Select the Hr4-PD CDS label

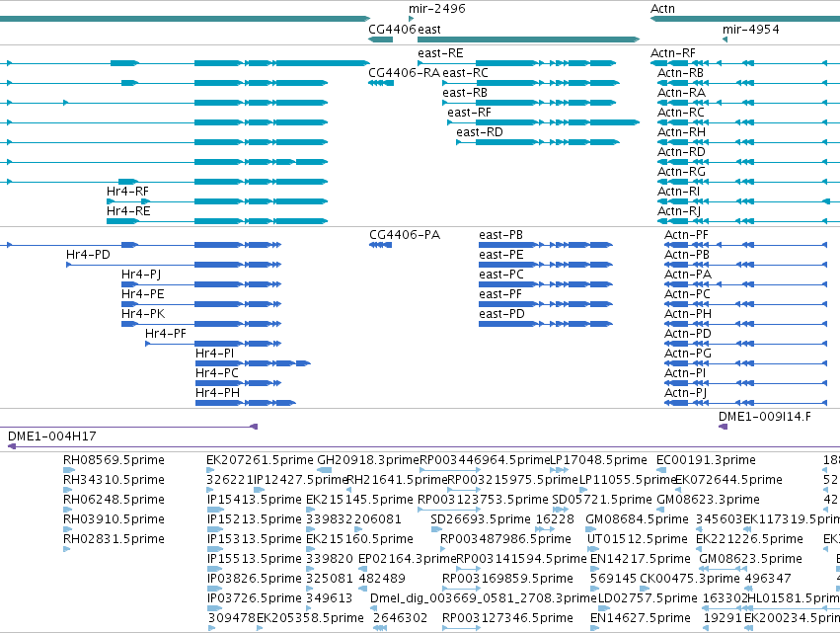point(88,255)
